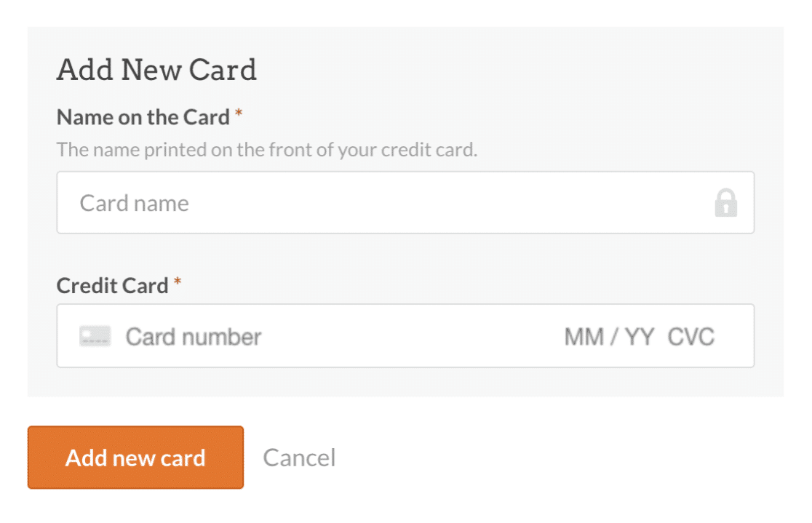Click the word 'name' in Card name placeholder
The height and width of the screenshot is (523, 812).
point(161,204)
